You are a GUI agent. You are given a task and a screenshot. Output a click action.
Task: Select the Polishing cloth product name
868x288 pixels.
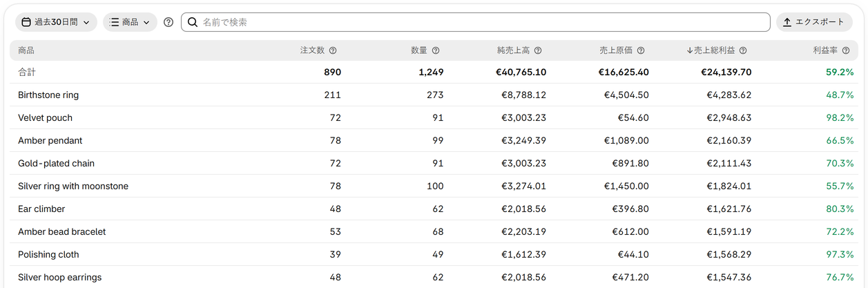[x=48, y=254]
